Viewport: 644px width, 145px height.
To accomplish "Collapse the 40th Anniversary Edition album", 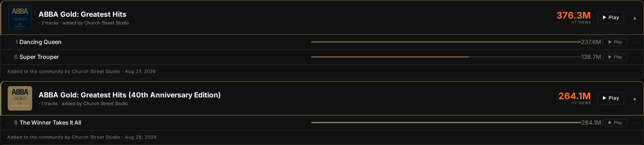I will click(634, 99).
